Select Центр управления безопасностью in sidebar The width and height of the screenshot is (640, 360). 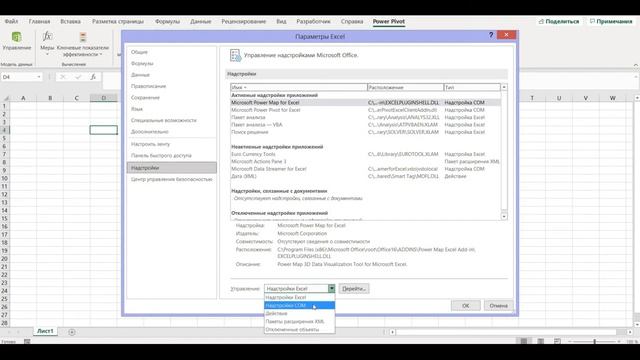[171, 179]
